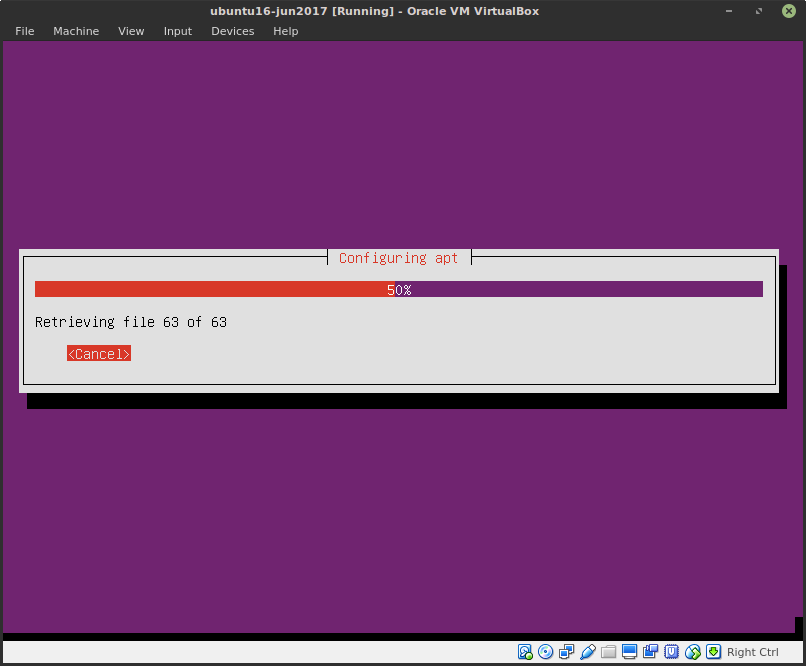The height and width of the screenshot is (666, 806).
Task: Click the mouse integration status icon
Action: pyautogui.click(x=693, y=651)
